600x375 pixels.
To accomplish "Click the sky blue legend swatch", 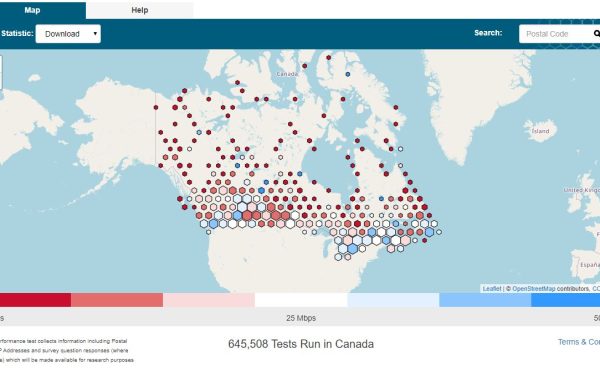I will (x=485, y=300).
